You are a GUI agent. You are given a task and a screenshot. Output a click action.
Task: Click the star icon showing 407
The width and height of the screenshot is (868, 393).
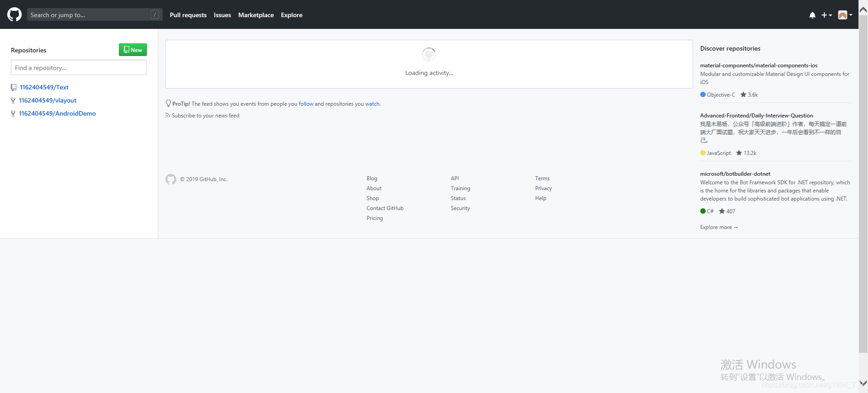pos(722,211)
